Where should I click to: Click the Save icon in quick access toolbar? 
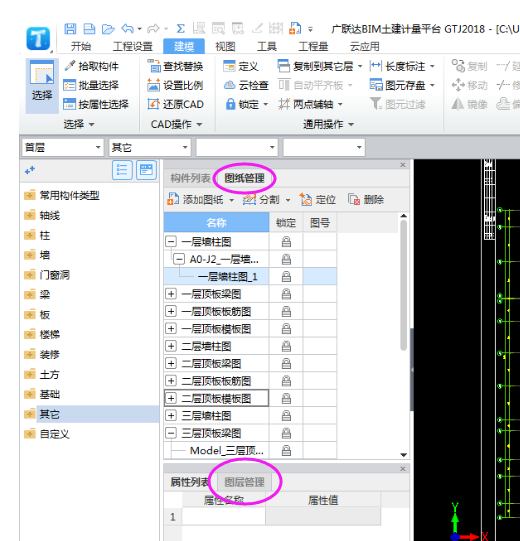pos(70,29)
